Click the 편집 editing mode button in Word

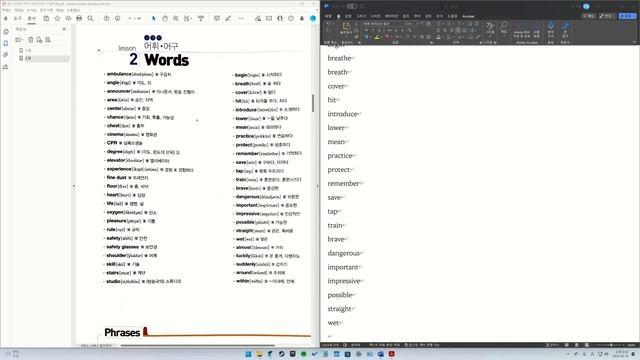[607, 16]
